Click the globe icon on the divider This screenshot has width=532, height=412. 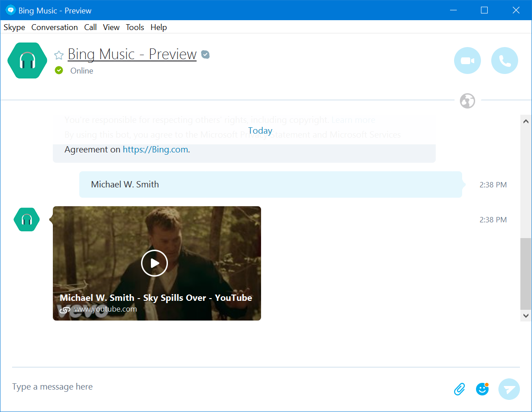pyautogui.click(x=467, y=101)
